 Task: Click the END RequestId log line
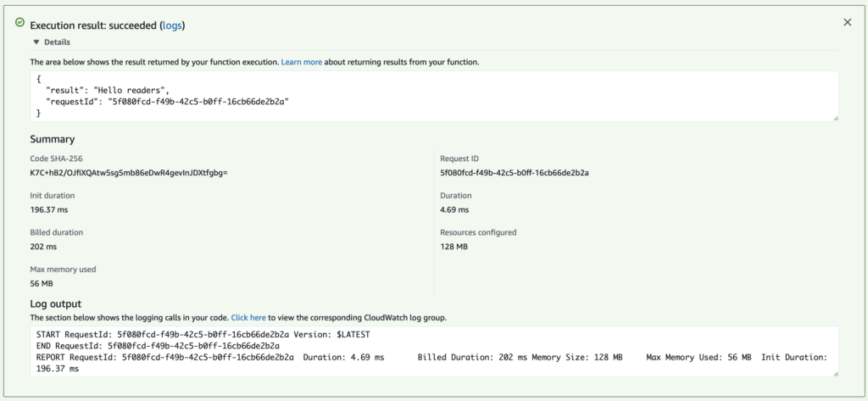[158, 346]
